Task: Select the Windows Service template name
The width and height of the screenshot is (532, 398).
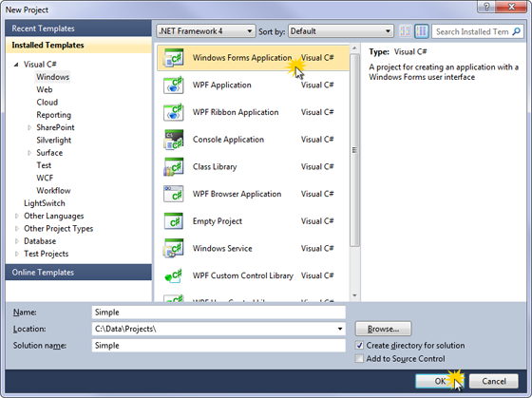Action: pos(222,248)
